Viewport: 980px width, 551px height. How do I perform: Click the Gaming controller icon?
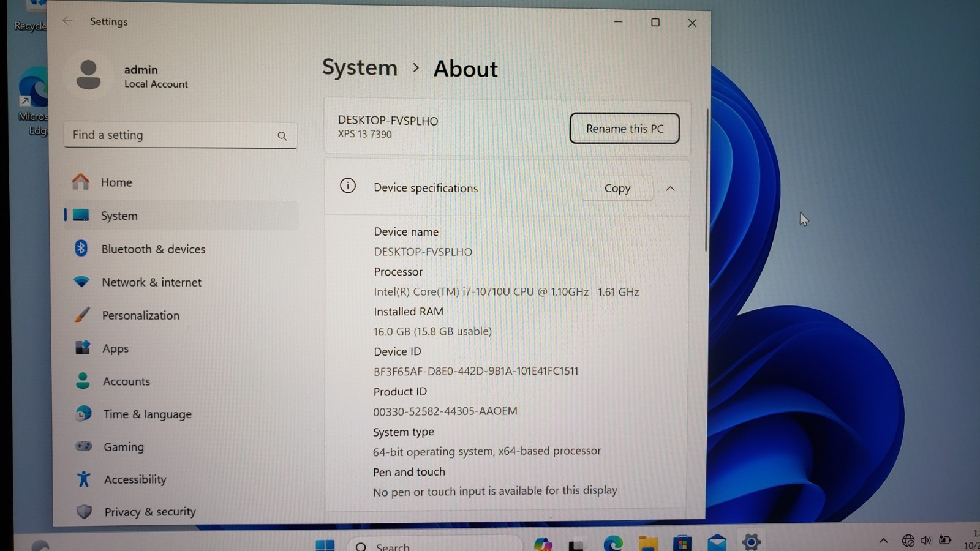(84, 446)
